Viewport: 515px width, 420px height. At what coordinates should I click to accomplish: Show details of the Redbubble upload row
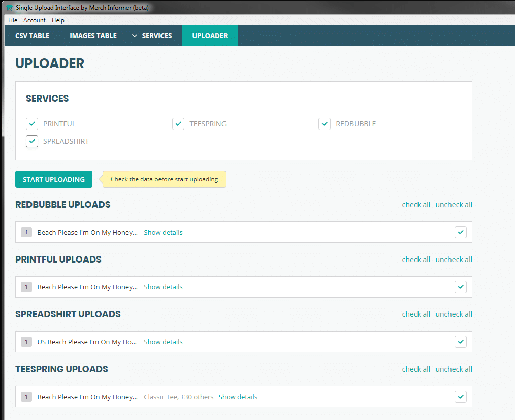163,232
